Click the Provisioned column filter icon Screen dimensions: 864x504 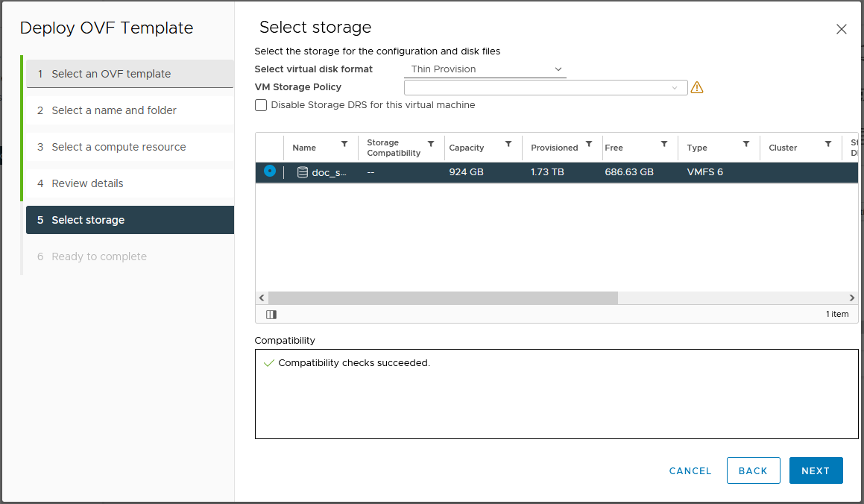588,144
